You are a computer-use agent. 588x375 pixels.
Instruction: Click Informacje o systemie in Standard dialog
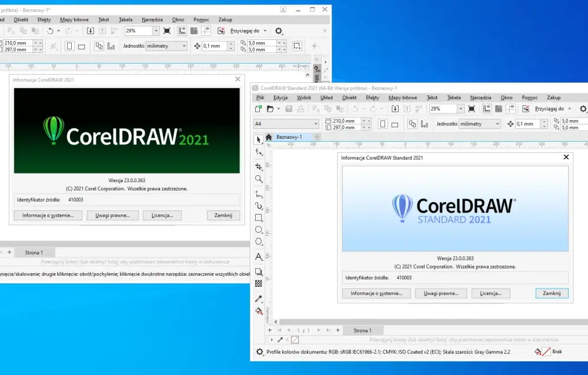[x=376, y=293]
